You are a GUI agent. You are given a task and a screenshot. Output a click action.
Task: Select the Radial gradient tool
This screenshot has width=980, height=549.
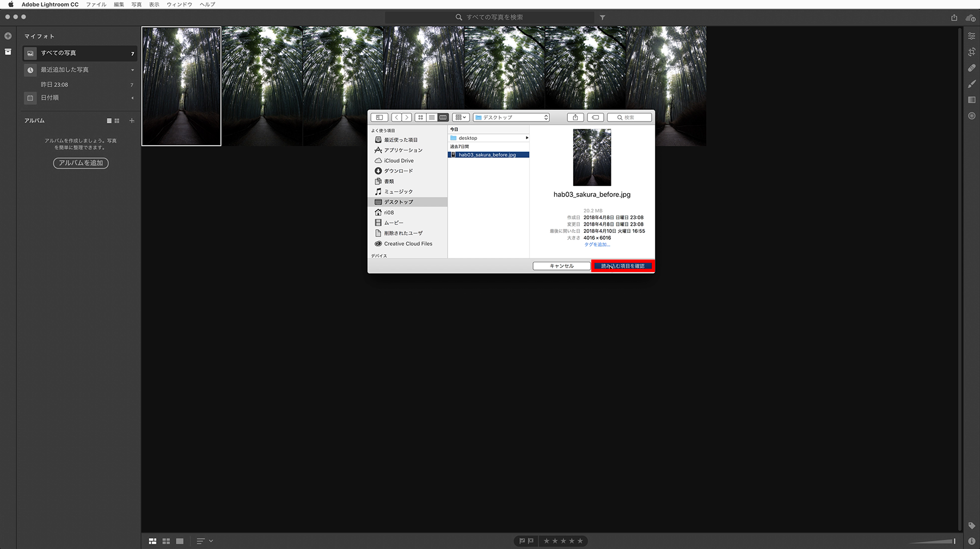pos(972,116)
